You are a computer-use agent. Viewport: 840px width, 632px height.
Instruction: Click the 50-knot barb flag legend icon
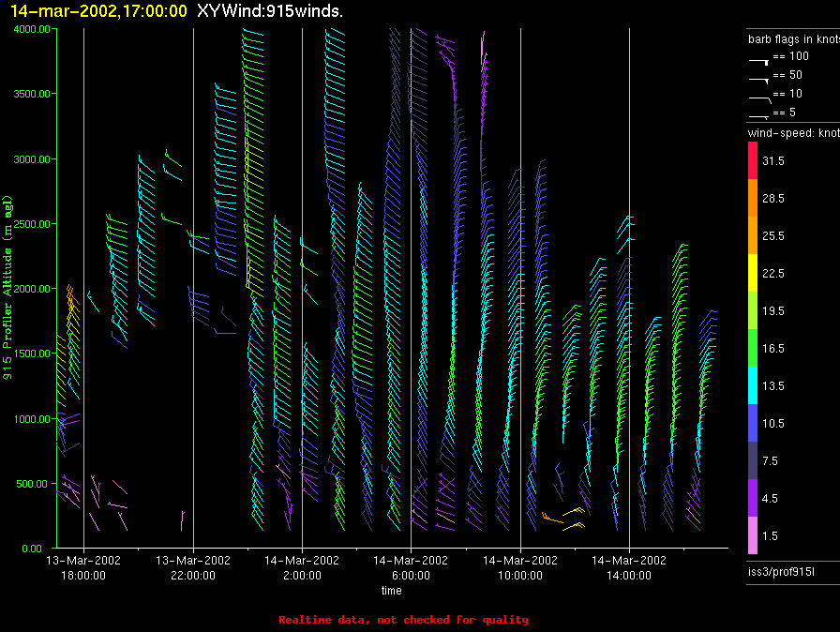758,81
